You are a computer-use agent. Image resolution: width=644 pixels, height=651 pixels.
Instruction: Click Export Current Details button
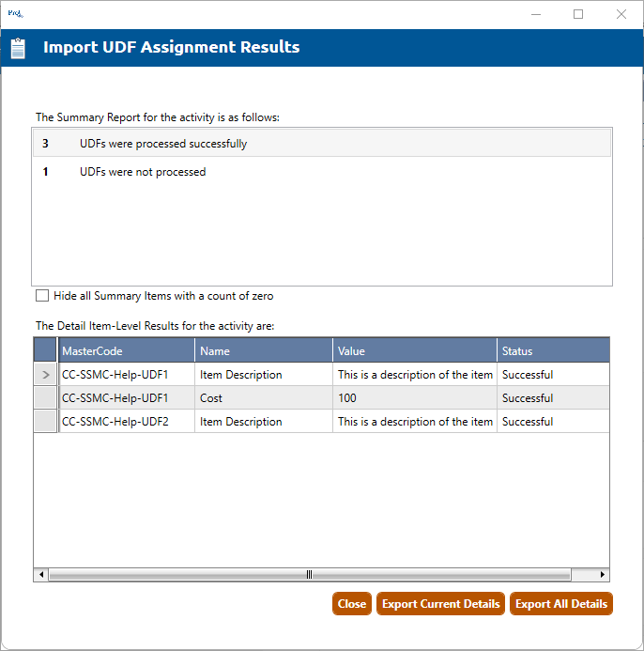coord(440,604)
